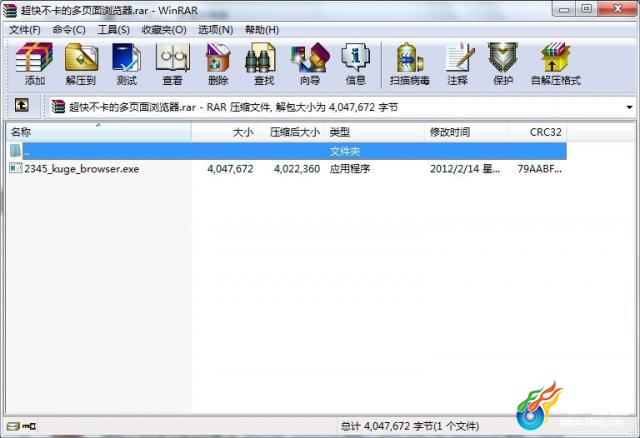
Task: Click the WinRAR title bar icon
Action: (x=10, y=10)
